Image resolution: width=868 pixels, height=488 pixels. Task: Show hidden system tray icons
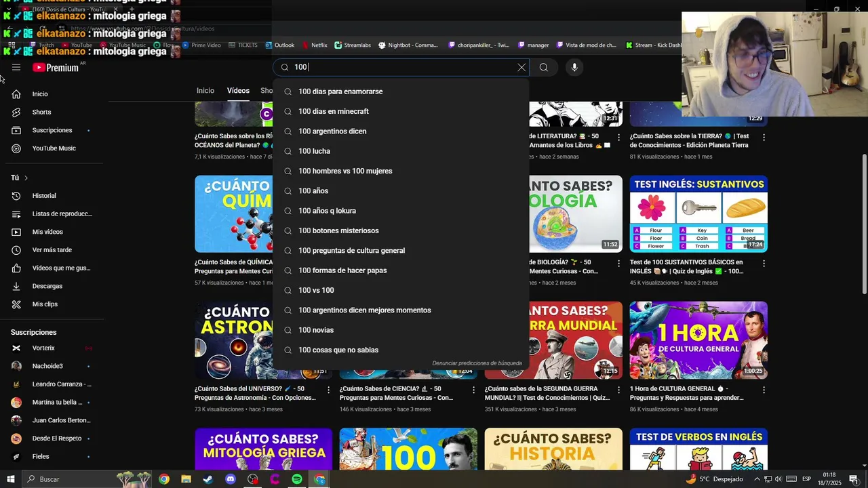757,479
